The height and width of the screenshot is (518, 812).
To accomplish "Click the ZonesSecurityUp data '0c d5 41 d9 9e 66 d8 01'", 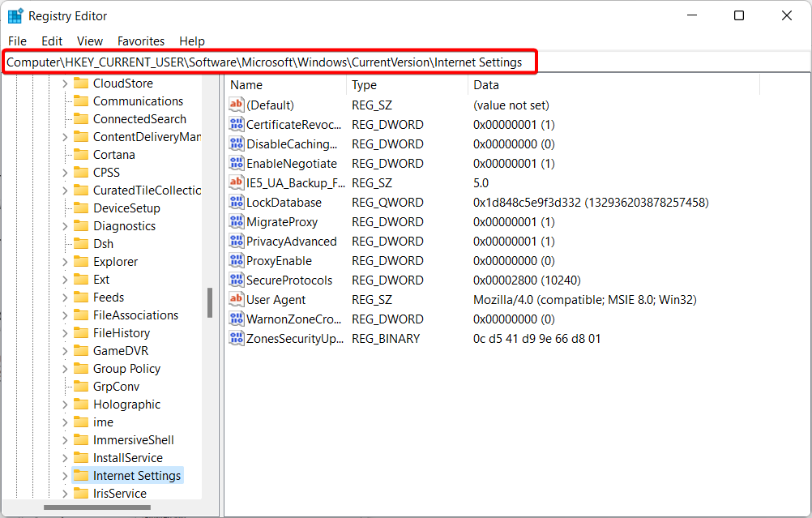I will pos(536,339).
